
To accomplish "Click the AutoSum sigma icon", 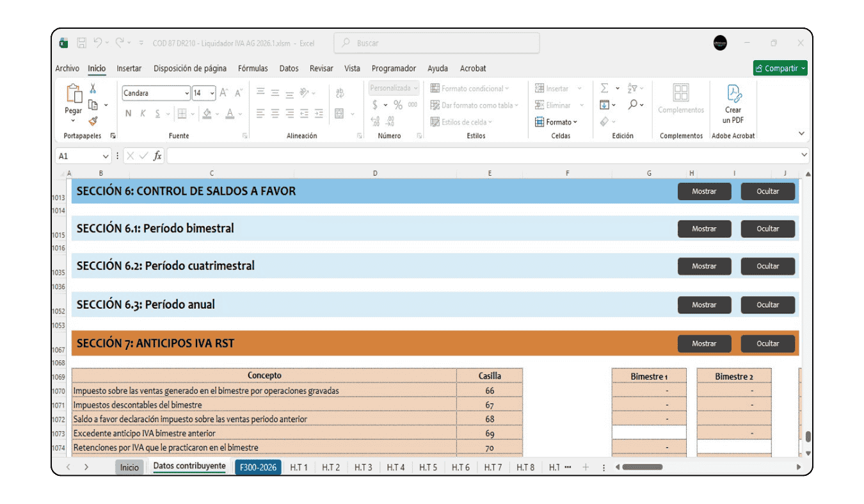I will (604, 88).
